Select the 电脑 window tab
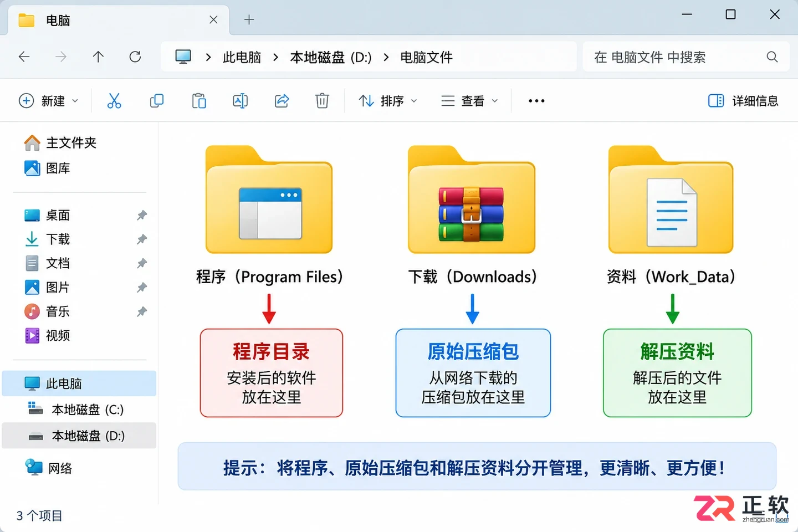 pyautogui.click(x=119, y=21)
